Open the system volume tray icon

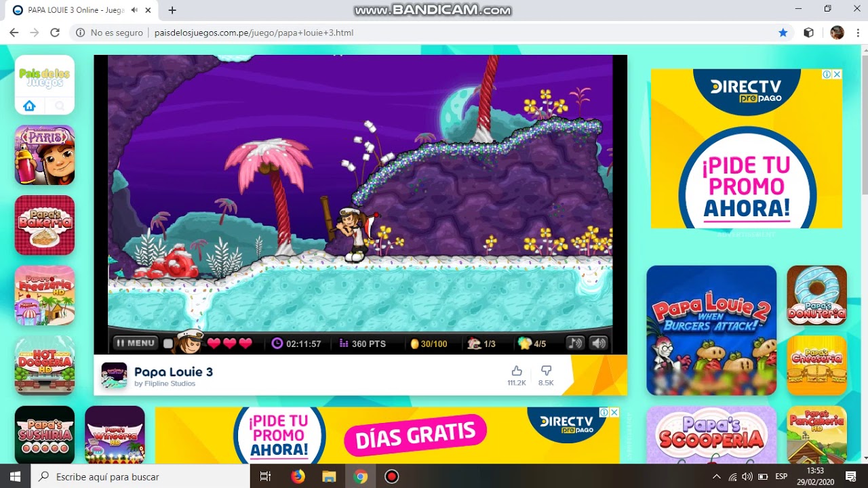pos(747,476)
